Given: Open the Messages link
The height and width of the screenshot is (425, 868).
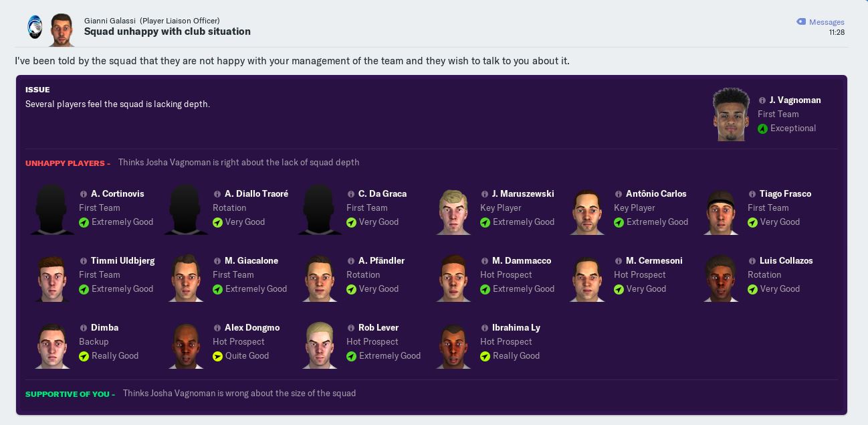Looking at the screenshot, I should coord(827,22).
